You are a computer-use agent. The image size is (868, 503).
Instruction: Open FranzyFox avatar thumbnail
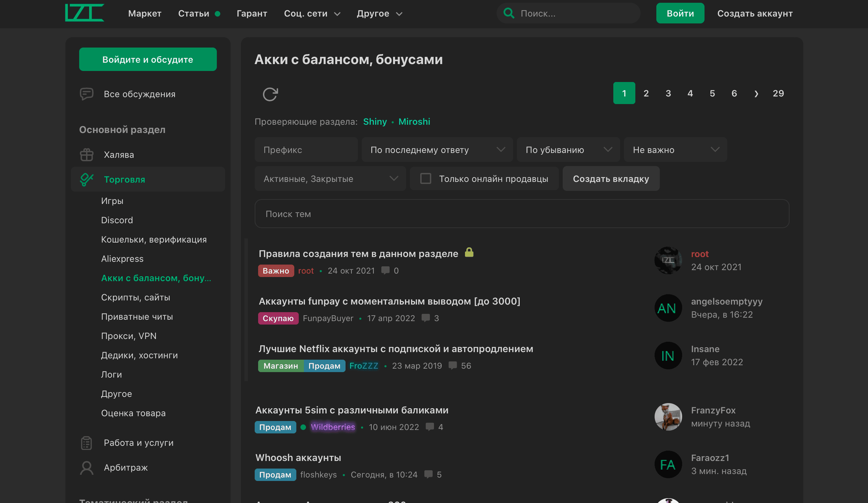tap(668, 417)
